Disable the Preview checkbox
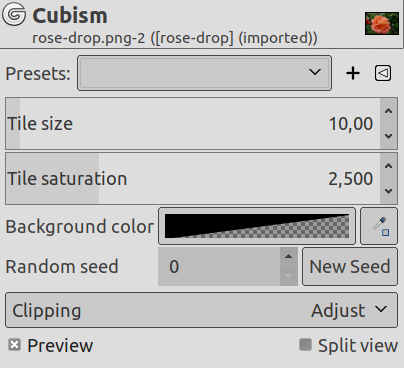Image resolution: width=404 pixels, height=368 pixels. point(15,345)
